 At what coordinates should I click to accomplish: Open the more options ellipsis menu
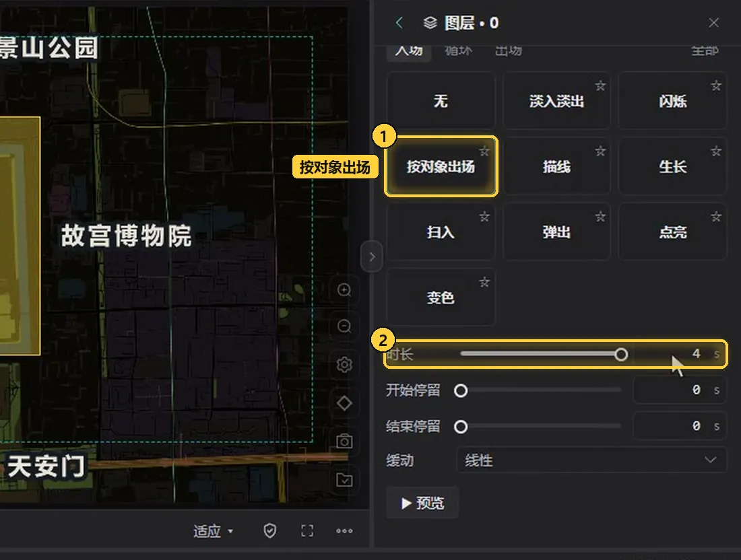pyautogui.click(x=344, y=531)
